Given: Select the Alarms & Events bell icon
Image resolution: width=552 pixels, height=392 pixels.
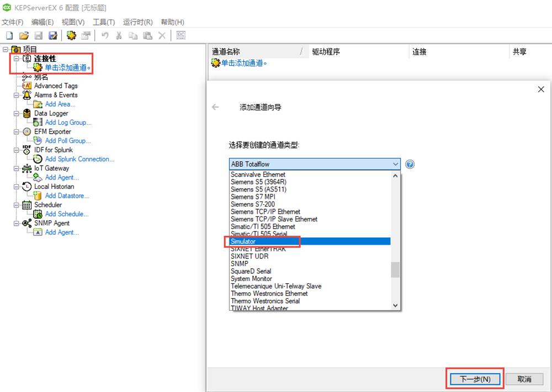Looking at the screenshot, I should (26, 95).
